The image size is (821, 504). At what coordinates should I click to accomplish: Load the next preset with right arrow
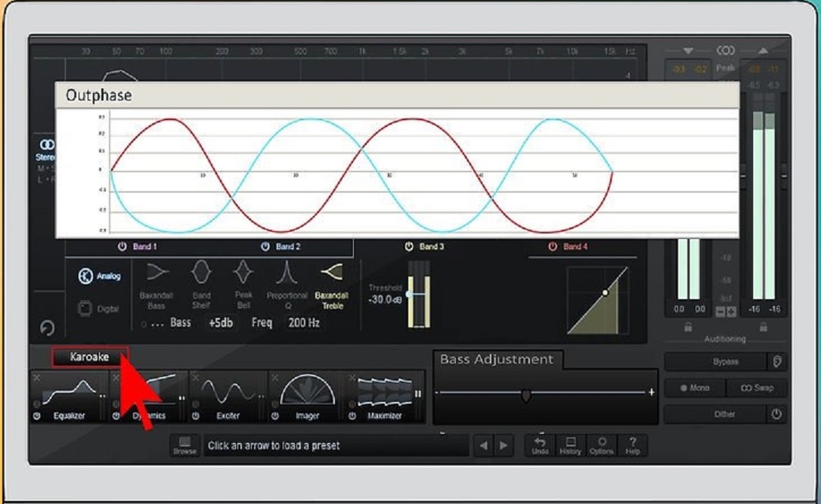503,445
